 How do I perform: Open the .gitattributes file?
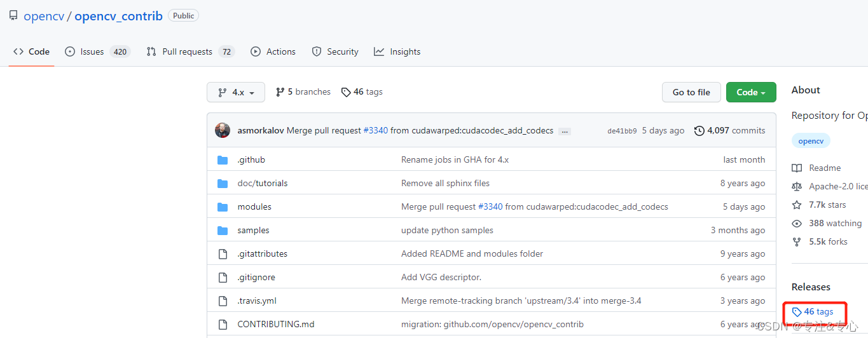[263, 253]
